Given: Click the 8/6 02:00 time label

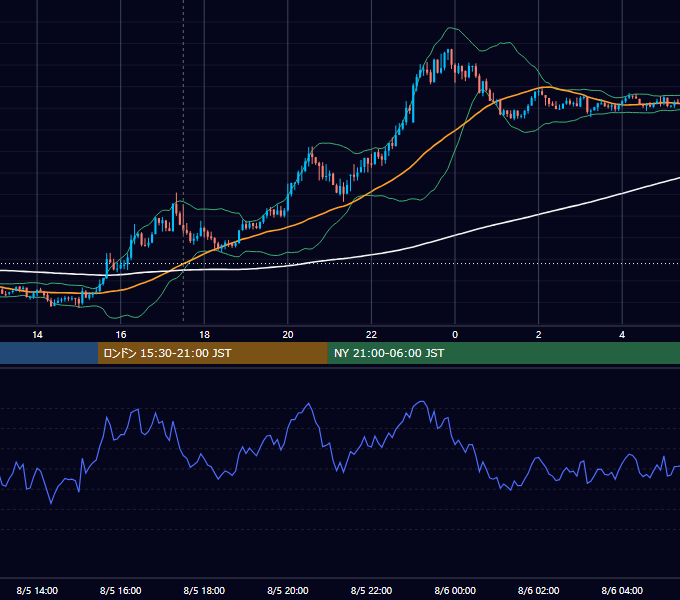Looking at the screenshot, I should point(538,590).
